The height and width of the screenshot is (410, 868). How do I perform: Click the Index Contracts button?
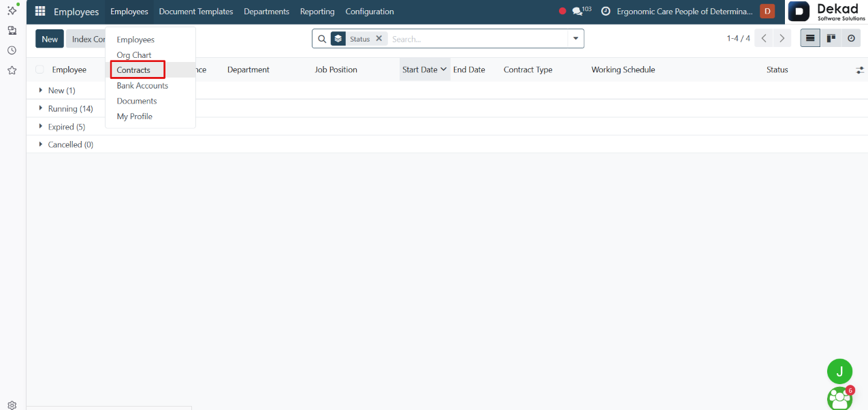(86, 39)
